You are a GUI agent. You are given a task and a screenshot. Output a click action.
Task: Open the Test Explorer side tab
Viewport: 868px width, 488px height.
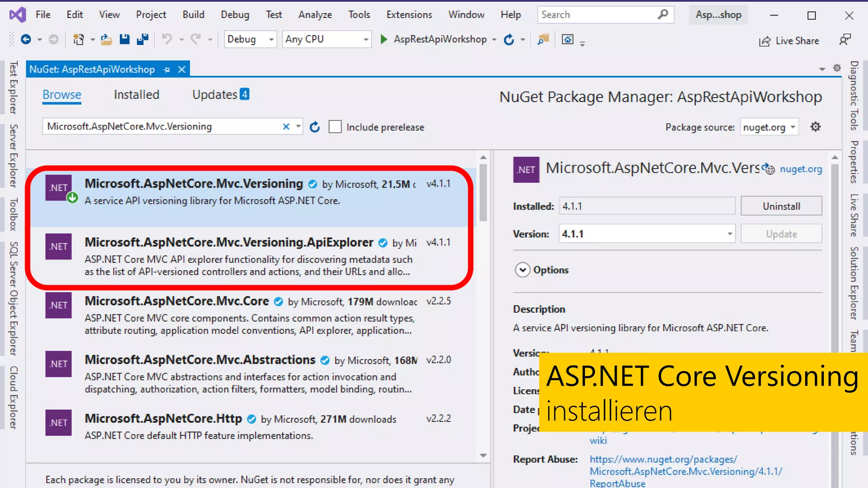click(x=14, y=88)
